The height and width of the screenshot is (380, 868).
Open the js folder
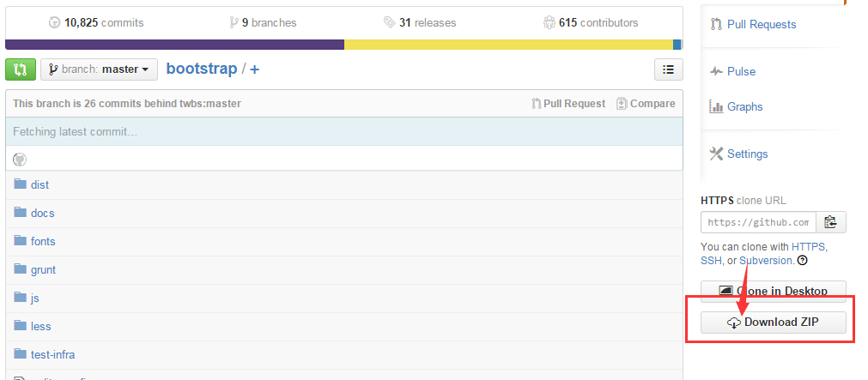click(35, 299)
